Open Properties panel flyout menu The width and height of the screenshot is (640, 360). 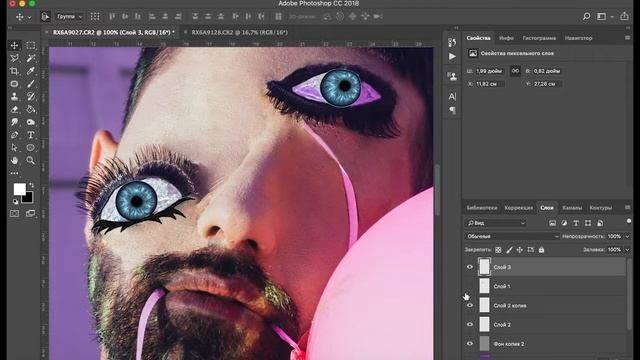pyautogui.click(x=628, y=38)
